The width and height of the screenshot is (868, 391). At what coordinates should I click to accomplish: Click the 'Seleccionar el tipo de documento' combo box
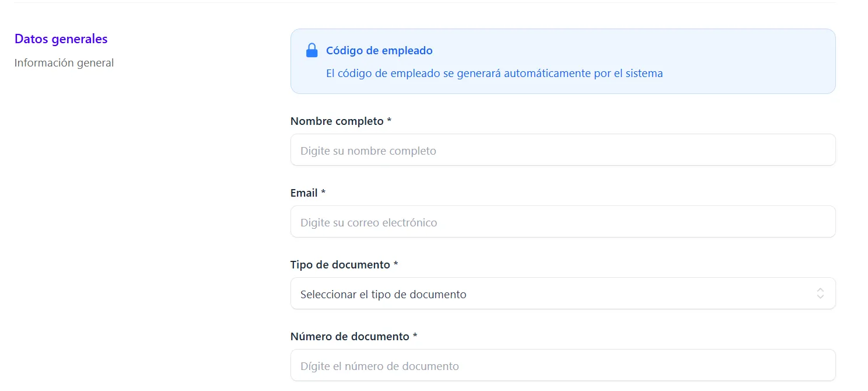(x=563, y=294)
